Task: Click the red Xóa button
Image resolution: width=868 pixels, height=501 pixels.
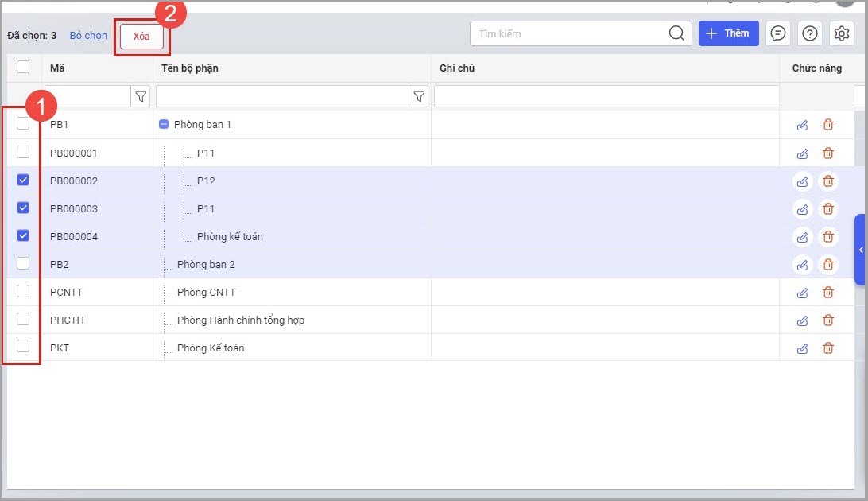Action: tap(141, 36)
